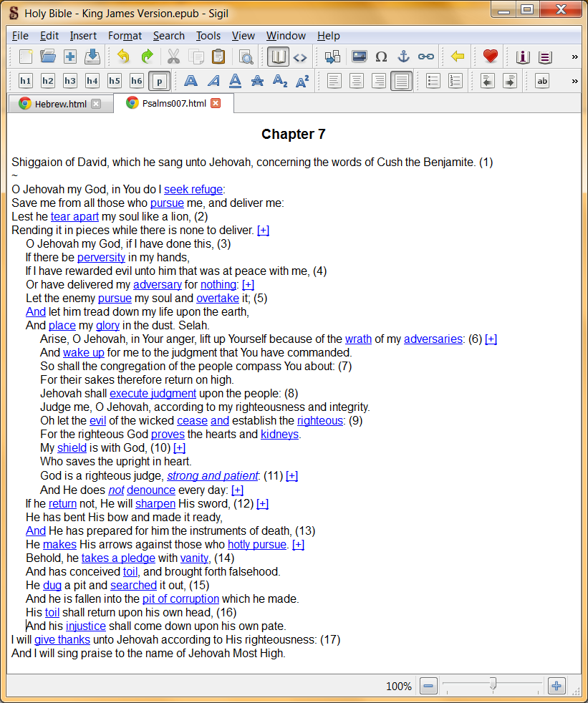This screenshot has width=588, height=703.
Task: Switch to Book View
Action: pos(278,57)
